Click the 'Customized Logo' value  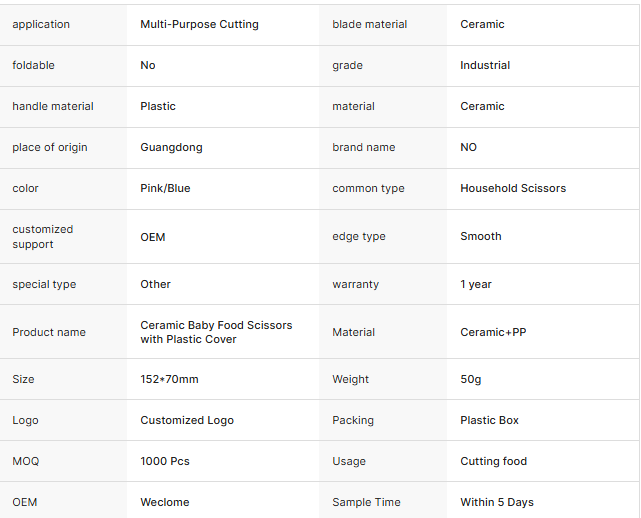pyautogui.click(x=187, y=420)
